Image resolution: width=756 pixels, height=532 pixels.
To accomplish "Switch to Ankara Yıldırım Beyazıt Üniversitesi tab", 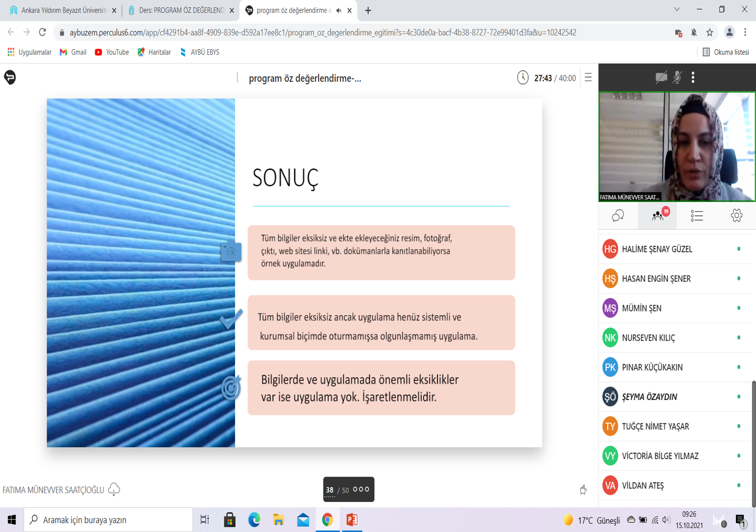I will pyautogui.click(x=63, y=10).
